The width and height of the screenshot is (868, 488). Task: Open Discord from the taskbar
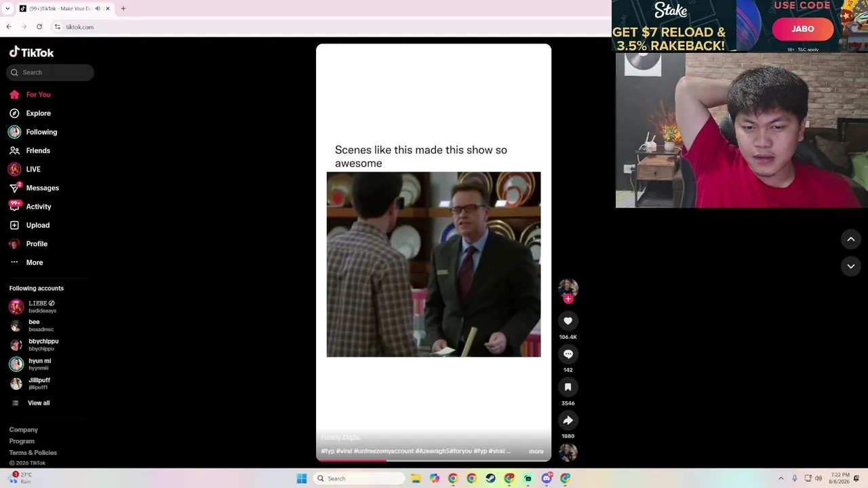[x=547, y=479]
